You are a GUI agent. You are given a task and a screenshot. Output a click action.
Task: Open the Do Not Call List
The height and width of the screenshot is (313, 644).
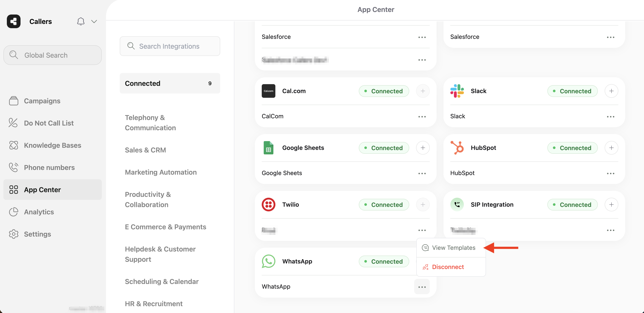(53, 123)
